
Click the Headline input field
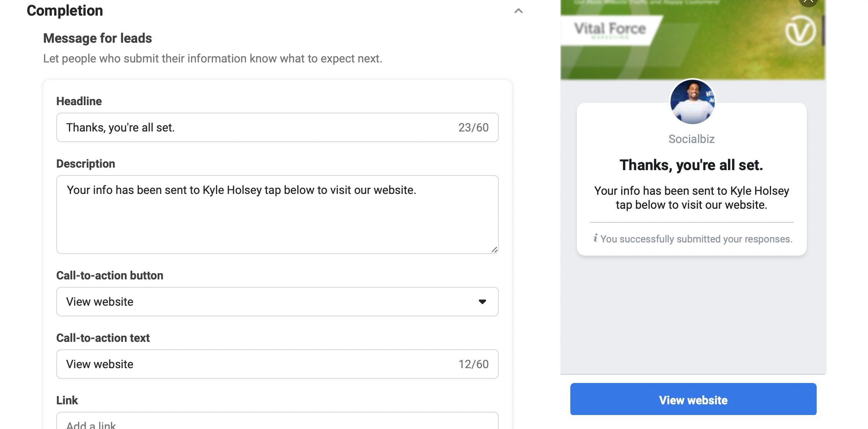coord(277,127)
